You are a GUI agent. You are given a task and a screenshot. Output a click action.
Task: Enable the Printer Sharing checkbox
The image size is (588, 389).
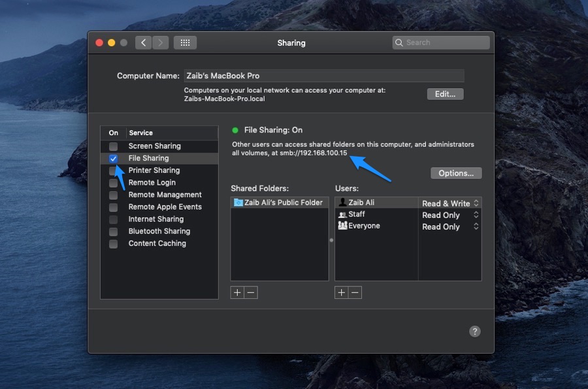(x=112, y=171)
